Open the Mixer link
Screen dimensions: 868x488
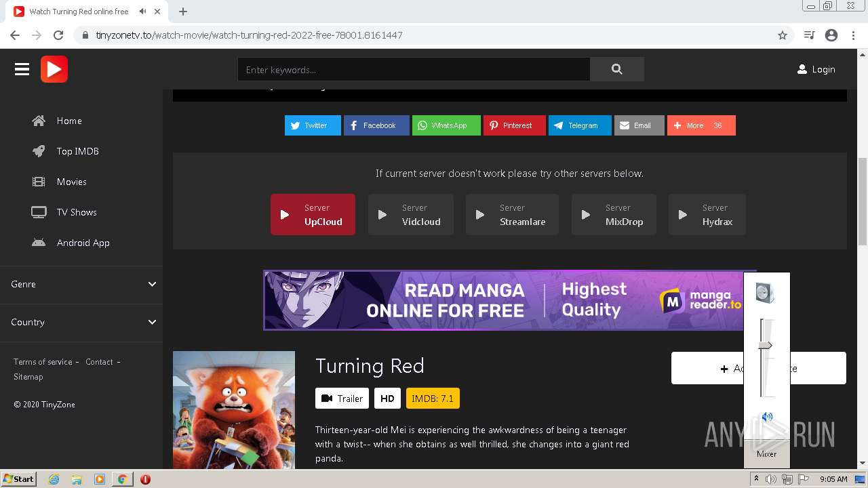tap(766, 454)
